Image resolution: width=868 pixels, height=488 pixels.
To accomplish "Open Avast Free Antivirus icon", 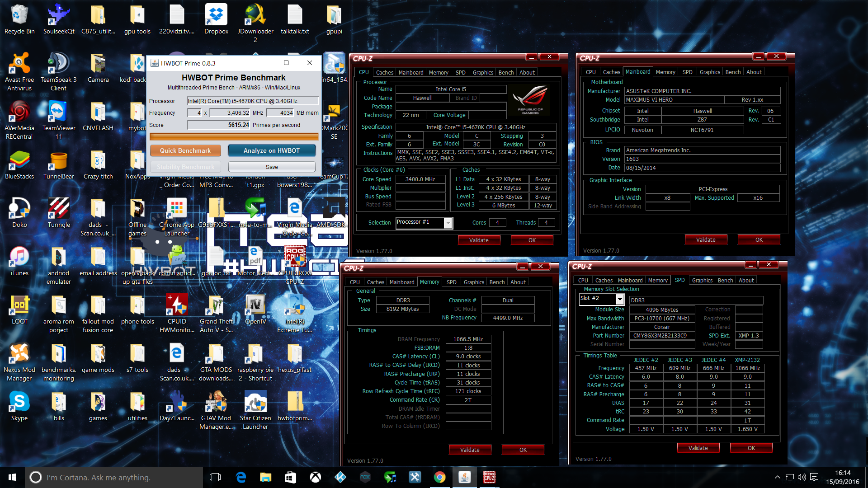I will pos(19,71).
